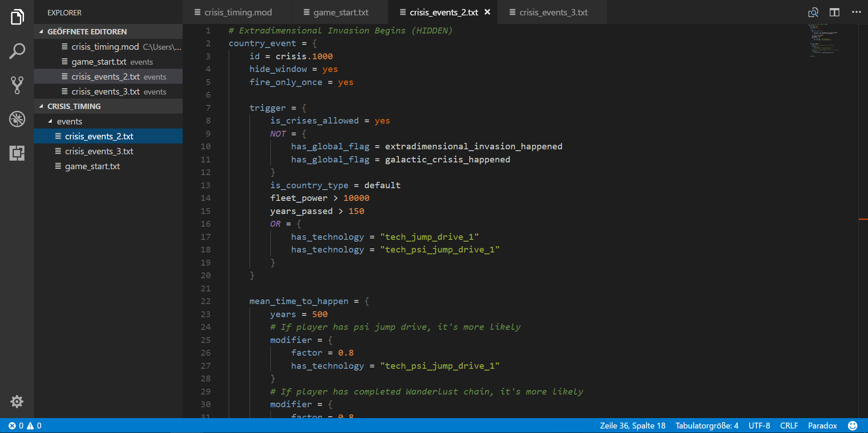Click the country_event opening line
Image resolution: width=868 pixels, height=433 pixels.
pos(273,43)
